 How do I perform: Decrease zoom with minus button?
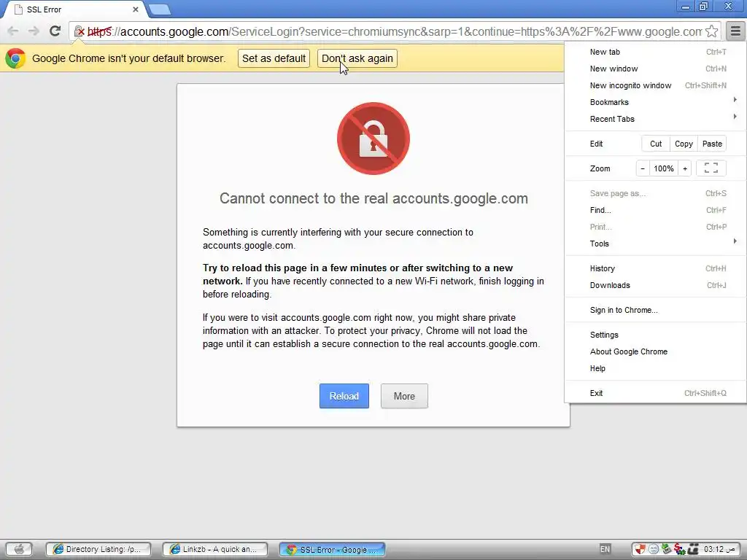pos(643,168)
